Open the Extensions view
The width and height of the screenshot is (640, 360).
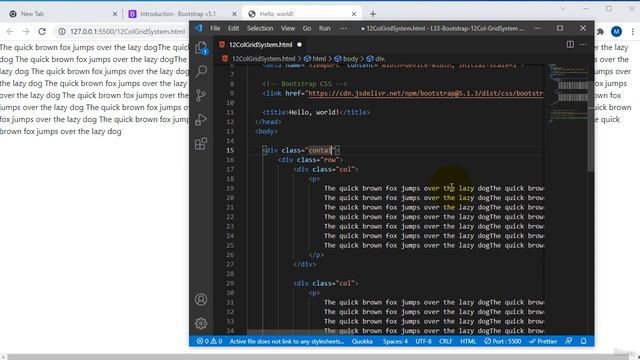coord(201,144)
